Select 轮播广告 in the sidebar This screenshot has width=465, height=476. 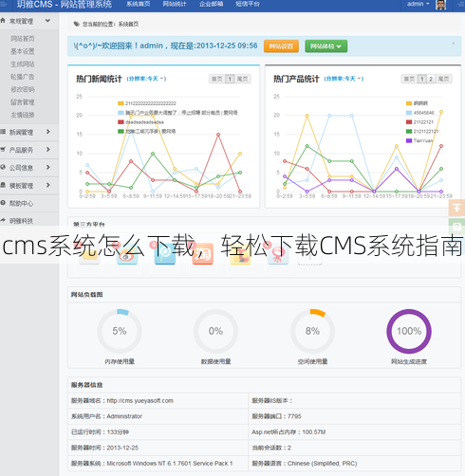coord(23,77)
